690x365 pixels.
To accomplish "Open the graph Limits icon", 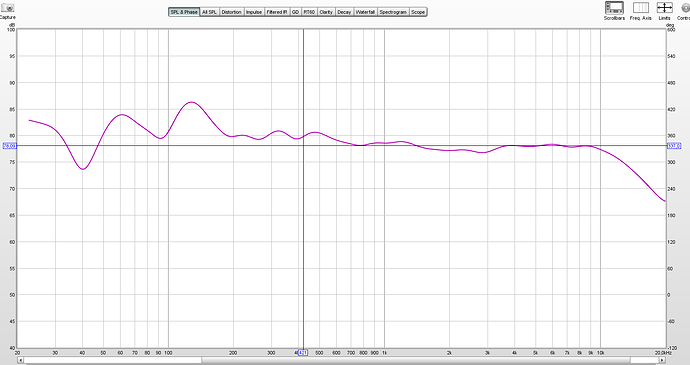I will [664, 7].
